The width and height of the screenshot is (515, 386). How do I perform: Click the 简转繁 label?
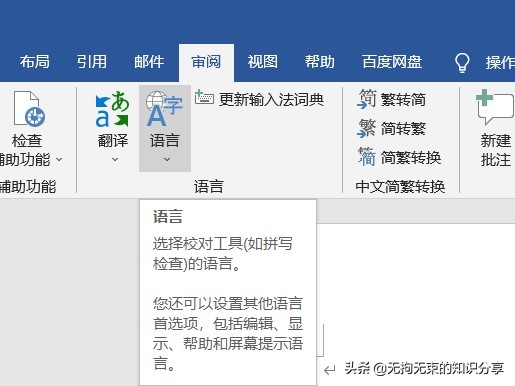click(403, 129)
